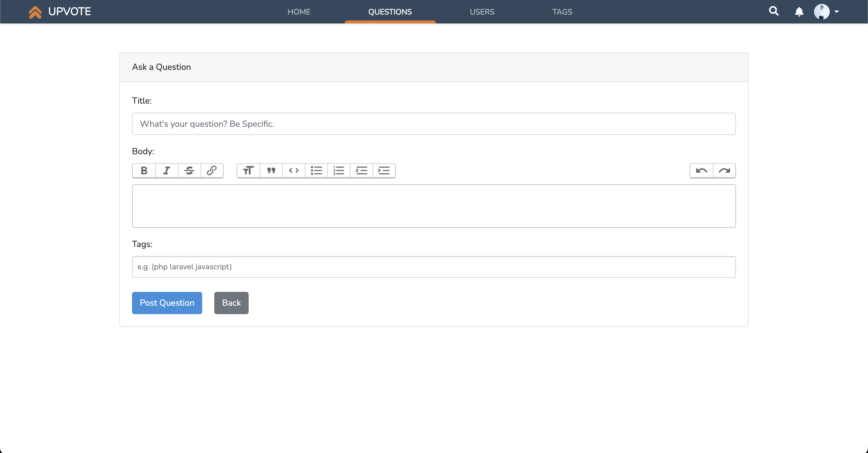868x453 pixels.
Task: Insert a hyperlink via link icon
Action: tap(212, 170)
